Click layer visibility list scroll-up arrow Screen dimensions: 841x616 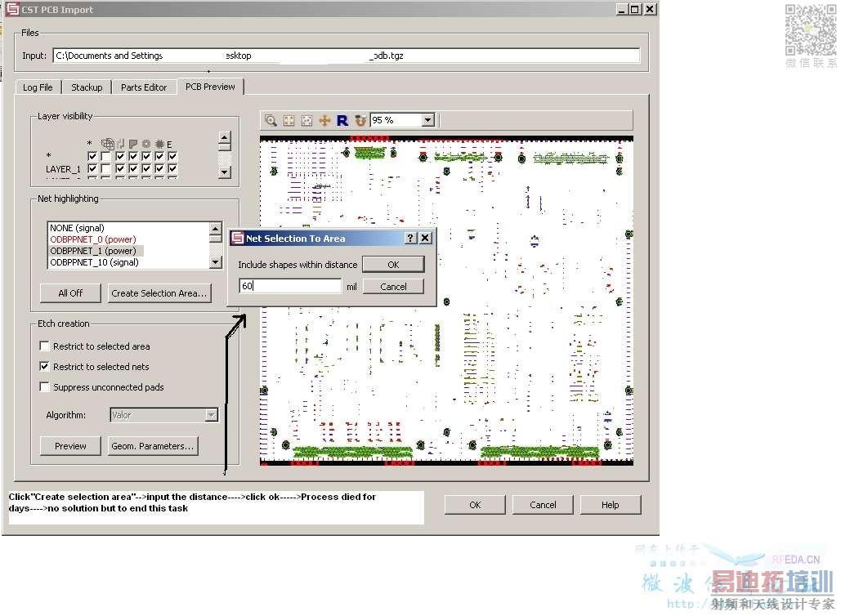tap(225, 138)
